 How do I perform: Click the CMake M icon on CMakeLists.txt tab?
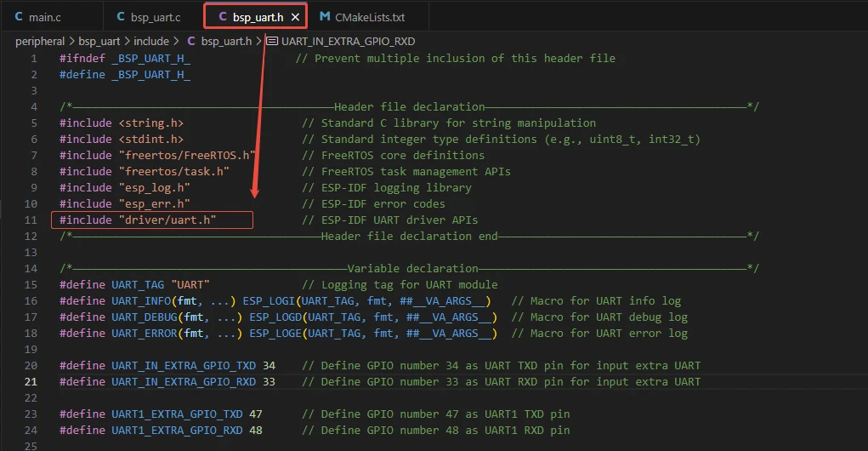click(x=325, y=17)
